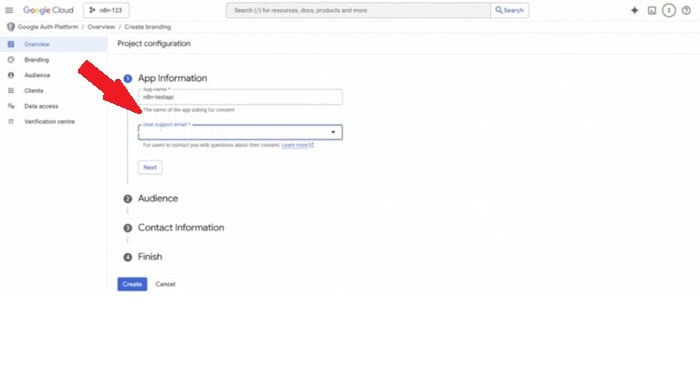Click the Project configuration heading text
700x367 pixels.
pyautogui.click(x=154, y=43)
